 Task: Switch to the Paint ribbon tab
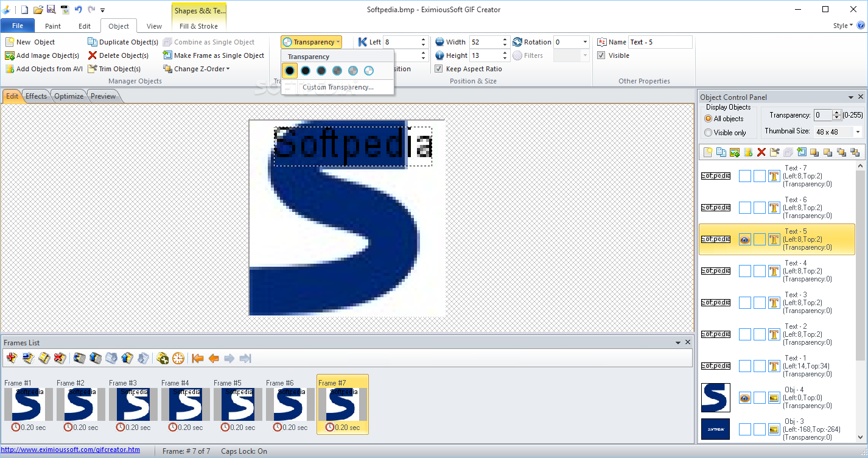tap(53, 26)
